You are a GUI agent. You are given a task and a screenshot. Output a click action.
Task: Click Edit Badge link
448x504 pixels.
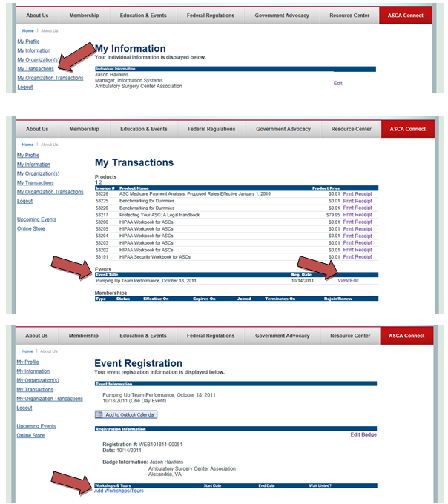(x=363, y=434)
